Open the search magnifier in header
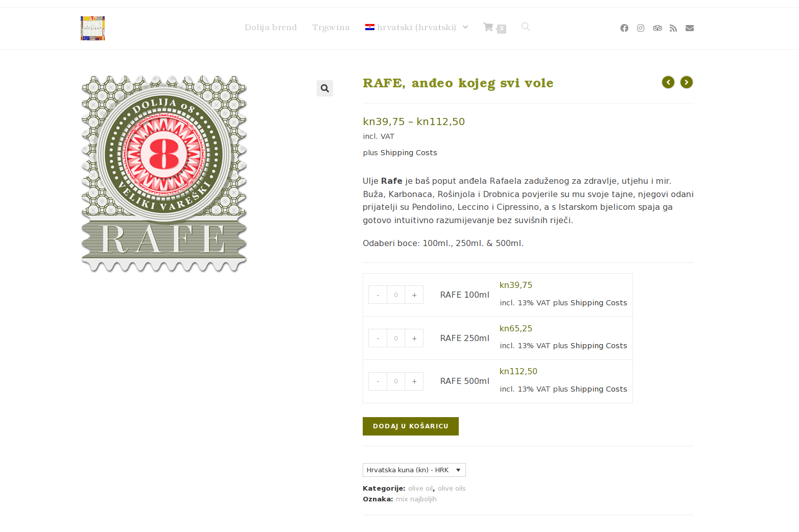 point(526,27)
